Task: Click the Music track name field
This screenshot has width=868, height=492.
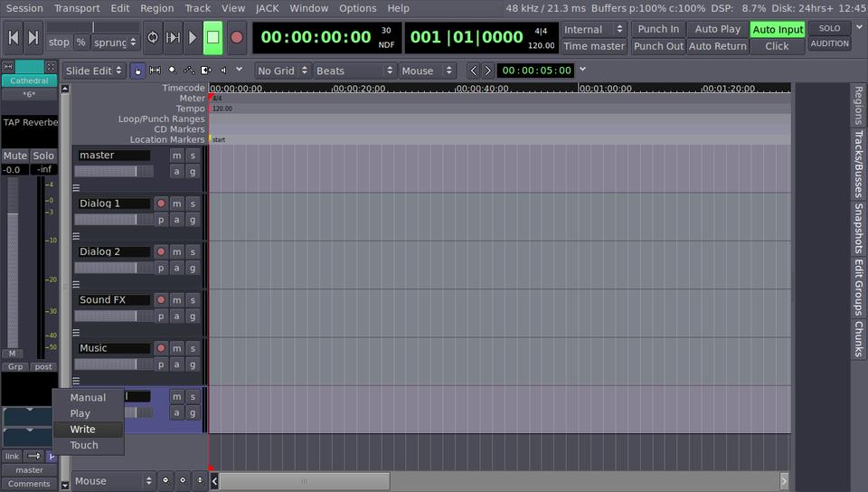Action: pos(114,348)
